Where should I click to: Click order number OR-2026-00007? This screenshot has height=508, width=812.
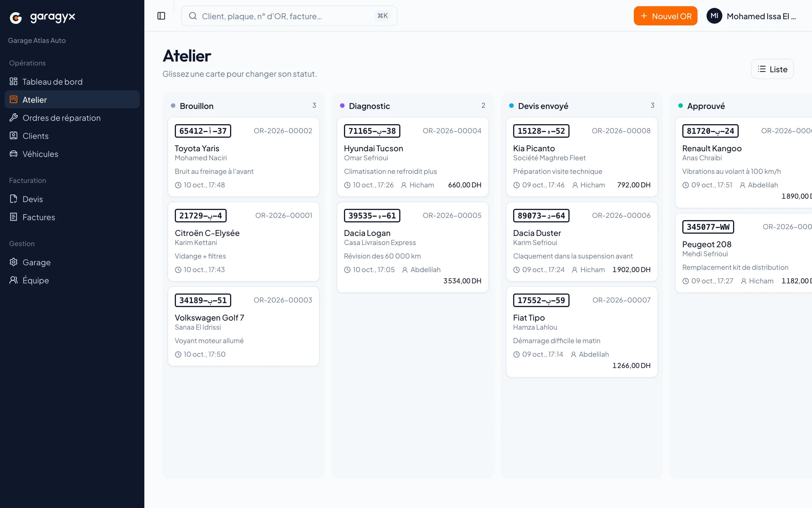coord(621,300)
